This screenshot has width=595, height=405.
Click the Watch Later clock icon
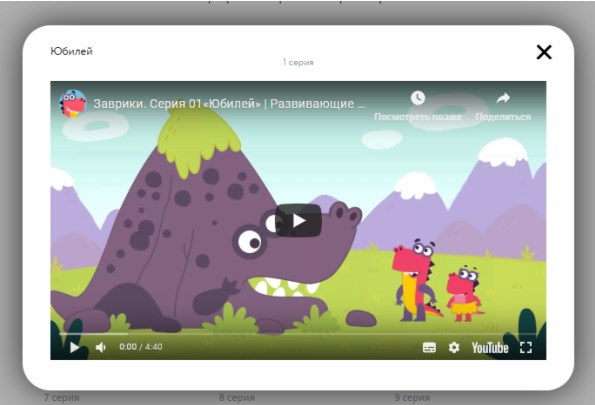pos(418,98)
